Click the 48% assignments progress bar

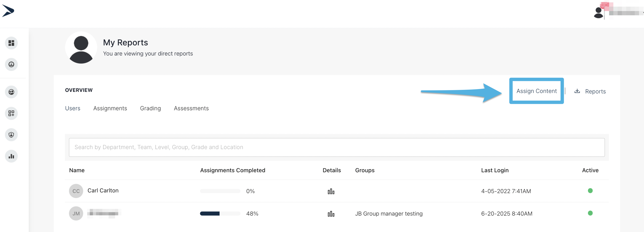(x=220, y=214)
